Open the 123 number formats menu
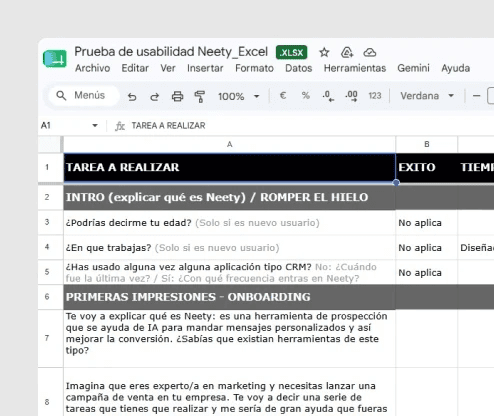 pos(375,96)
